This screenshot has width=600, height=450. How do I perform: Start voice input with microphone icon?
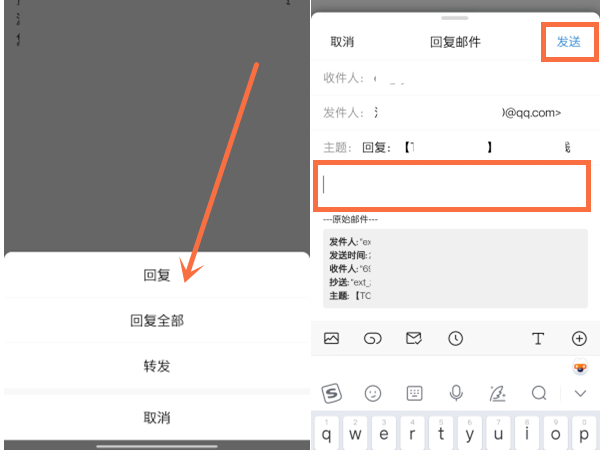(x=456, y=393)
